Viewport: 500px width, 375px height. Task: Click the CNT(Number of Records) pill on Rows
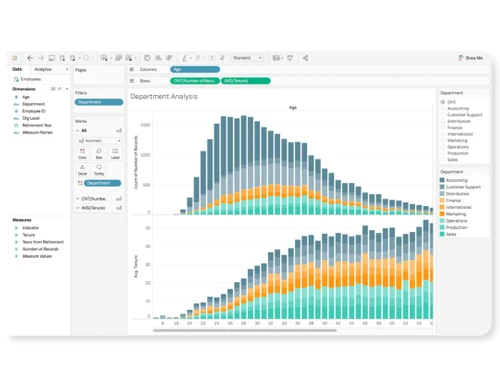(195, 81)
